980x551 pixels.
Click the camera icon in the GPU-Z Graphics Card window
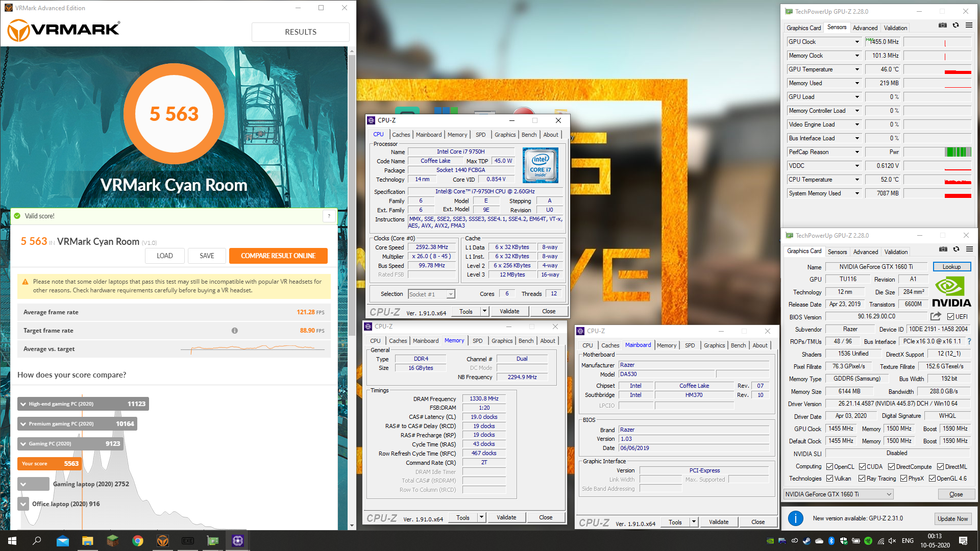tap(943, 249)
